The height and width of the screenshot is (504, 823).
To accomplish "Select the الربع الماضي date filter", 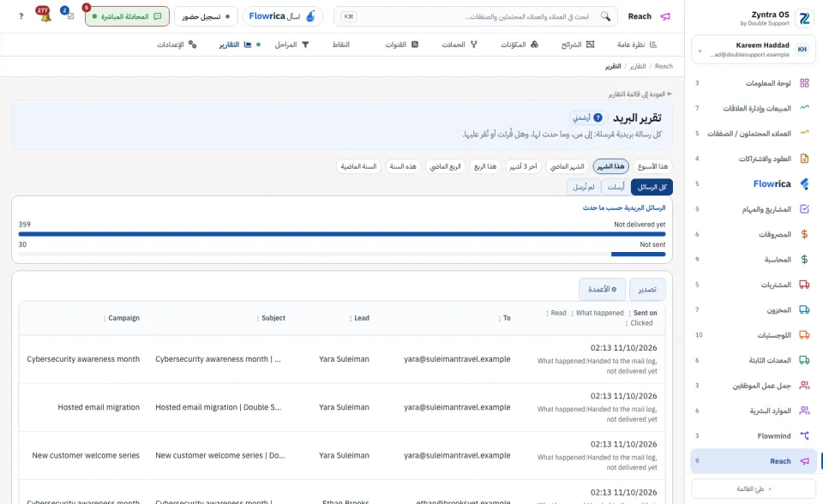I will [x=445, y=166].
